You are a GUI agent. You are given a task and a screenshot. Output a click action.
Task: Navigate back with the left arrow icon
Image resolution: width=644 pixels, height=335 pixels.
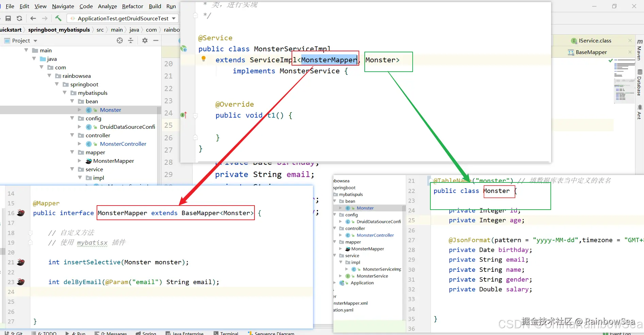[33, 18]
